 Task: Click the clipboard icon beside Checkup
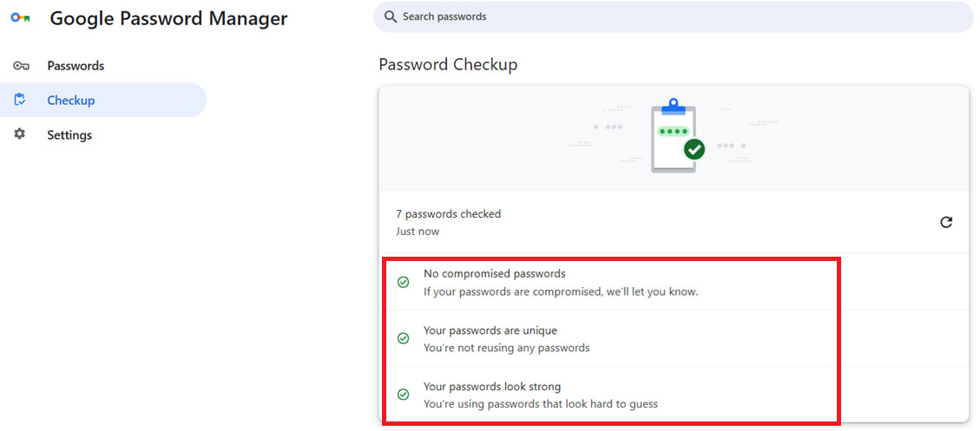[x=21, y=101]
